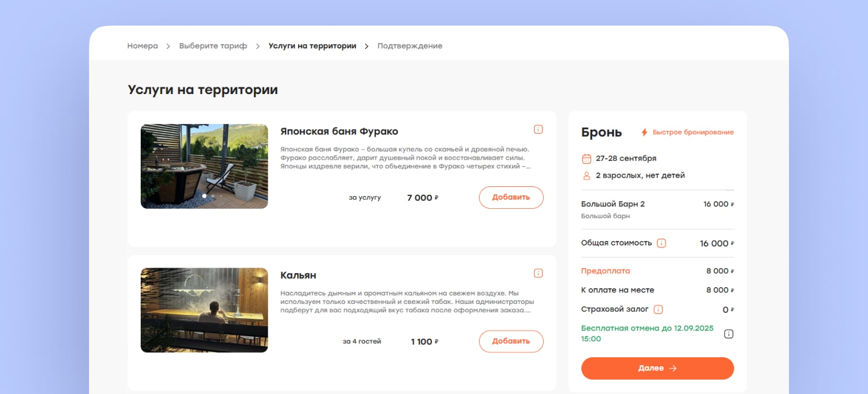Open the Кальян service photo
The image size is (868, 394).
click(x=204, y=311)
